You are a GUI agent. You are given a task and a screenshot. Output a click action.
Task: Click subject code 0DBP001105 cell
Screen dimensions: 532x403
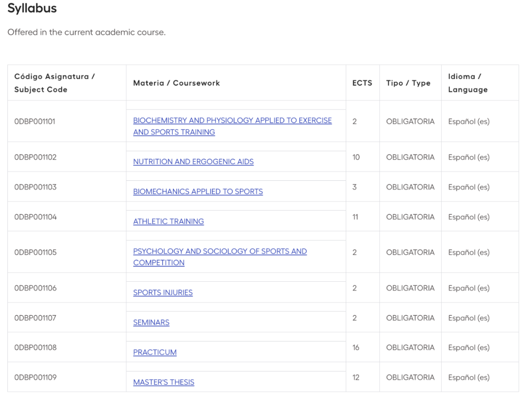(x=35, y=252)
